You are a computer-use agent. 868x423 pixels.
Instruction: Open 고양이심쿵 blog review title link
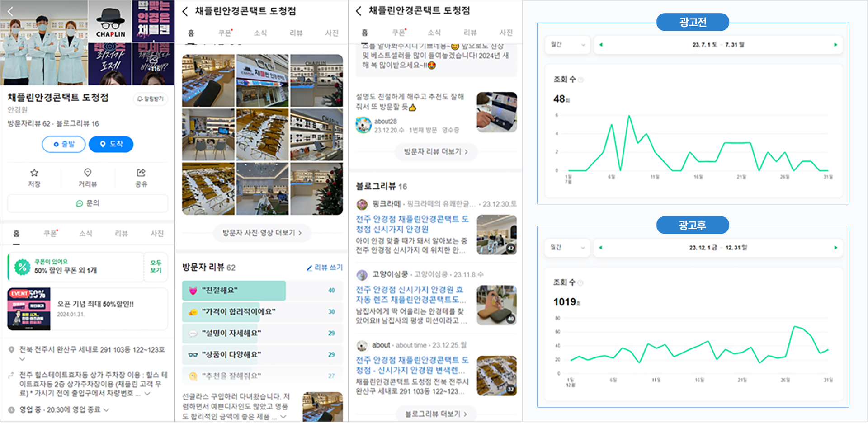[x=410, y=295]
